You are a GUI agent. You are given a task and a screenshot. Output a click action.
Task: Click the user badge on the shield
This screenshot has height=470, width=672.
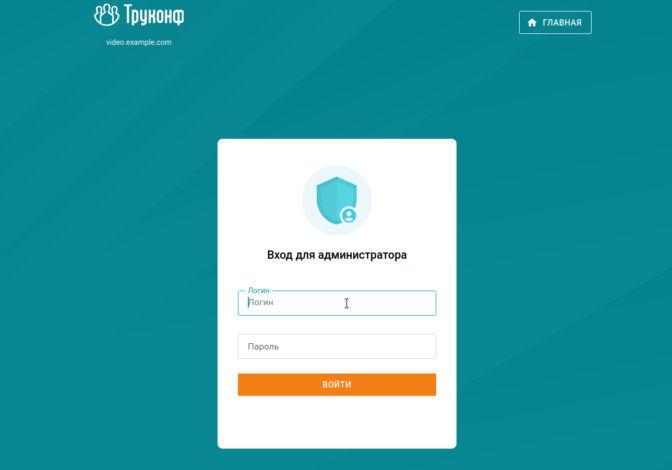[x=348, y=215]
